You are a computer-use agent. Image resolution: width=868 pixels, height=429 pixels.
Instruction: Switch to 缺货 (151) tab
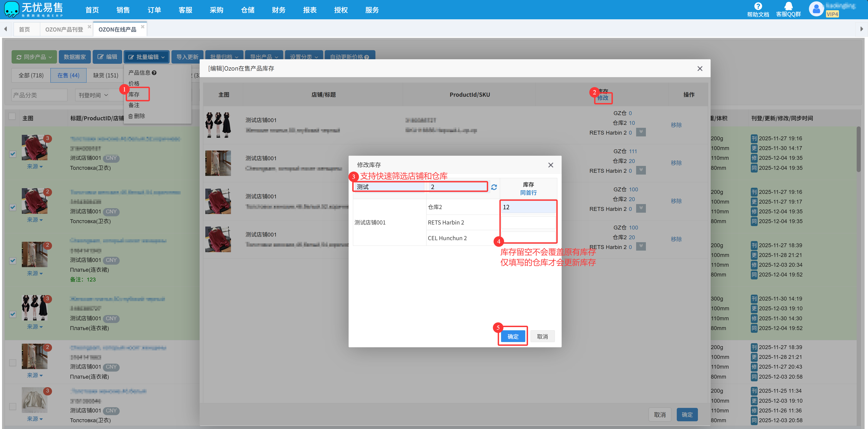coord(105,75)
